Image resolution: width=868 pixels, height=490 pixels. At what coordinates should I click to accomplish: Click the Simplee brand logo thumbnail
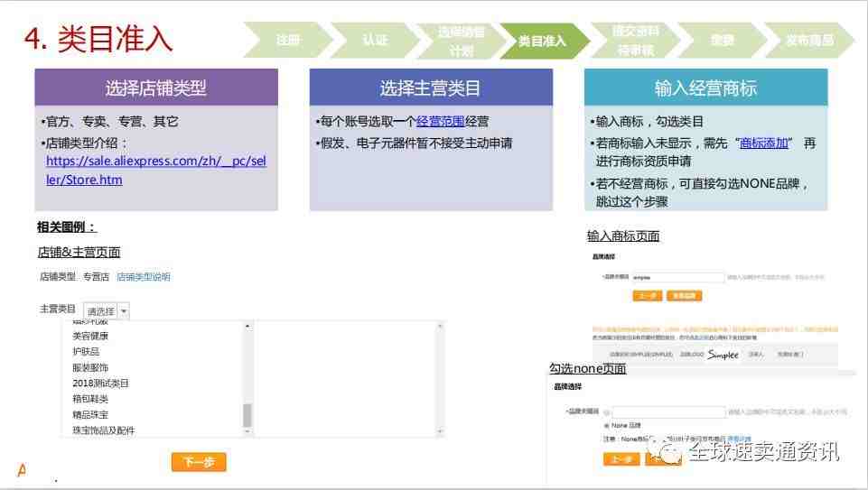coord(723,355)
